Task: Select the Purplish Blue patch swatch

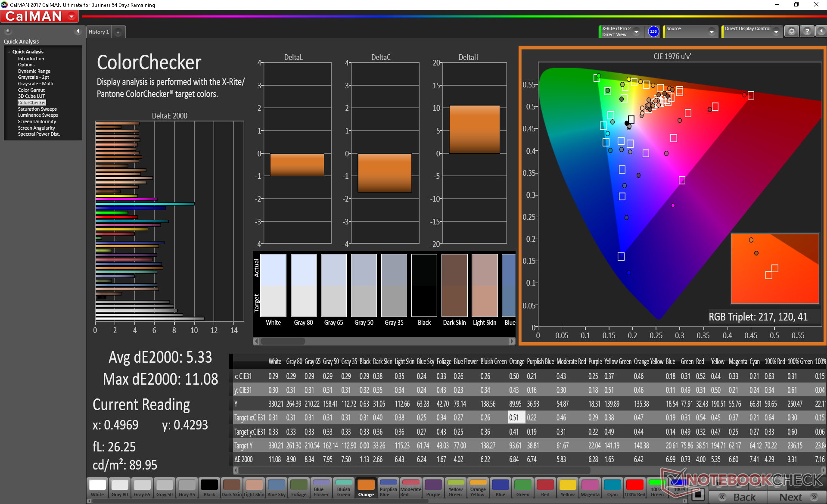Action: [x=389, y=488]
